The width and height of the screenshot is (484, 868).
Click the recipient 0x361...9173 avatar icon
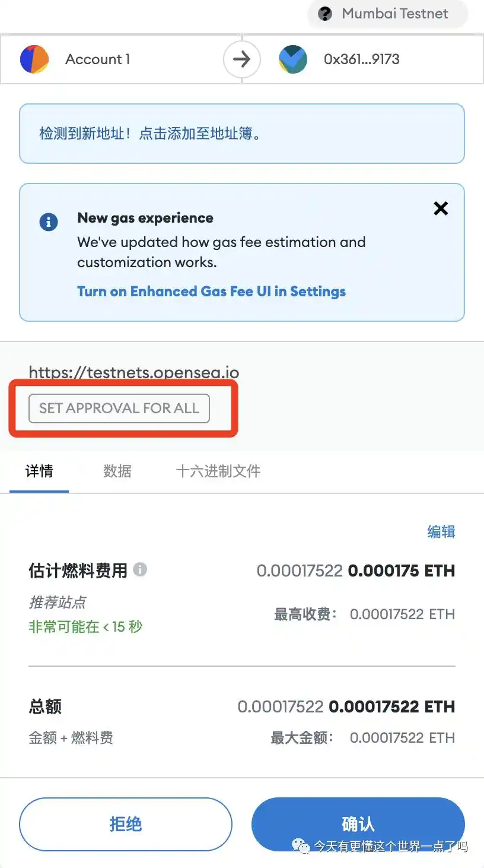[293, 59]
